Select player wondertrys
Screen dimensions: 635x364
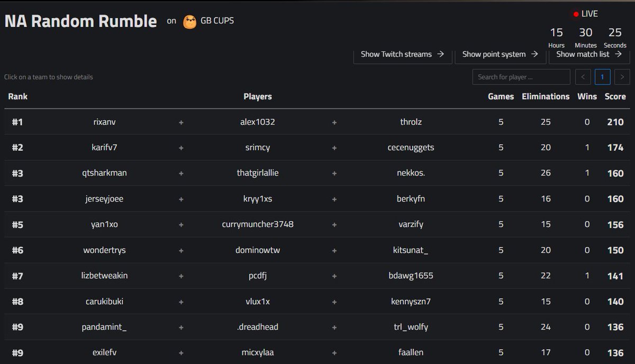105,250
